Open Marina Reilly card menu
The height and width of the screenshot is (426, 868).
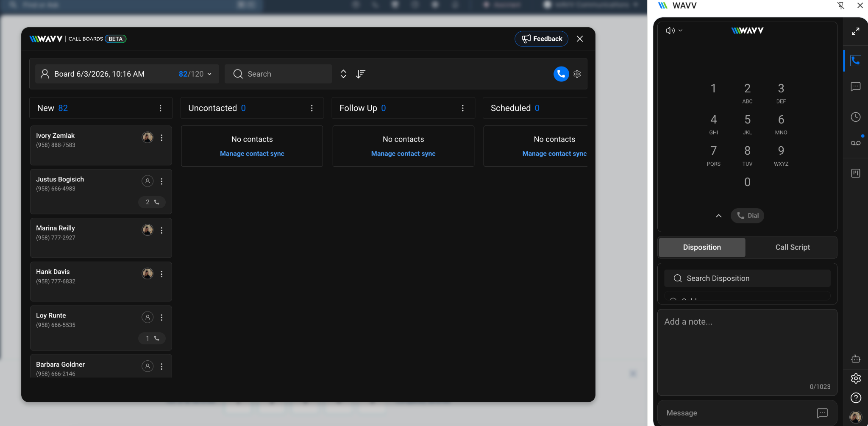click(x=161, y=230)
